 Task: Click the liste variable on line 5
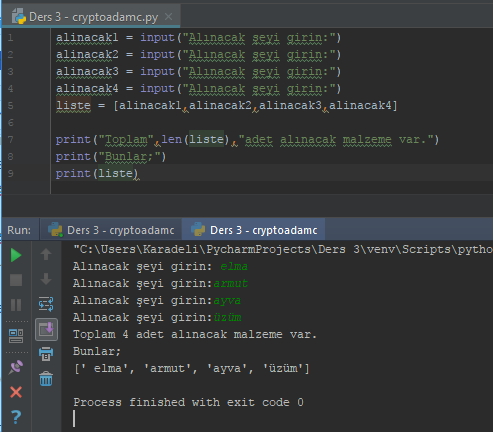click(73, 106)
